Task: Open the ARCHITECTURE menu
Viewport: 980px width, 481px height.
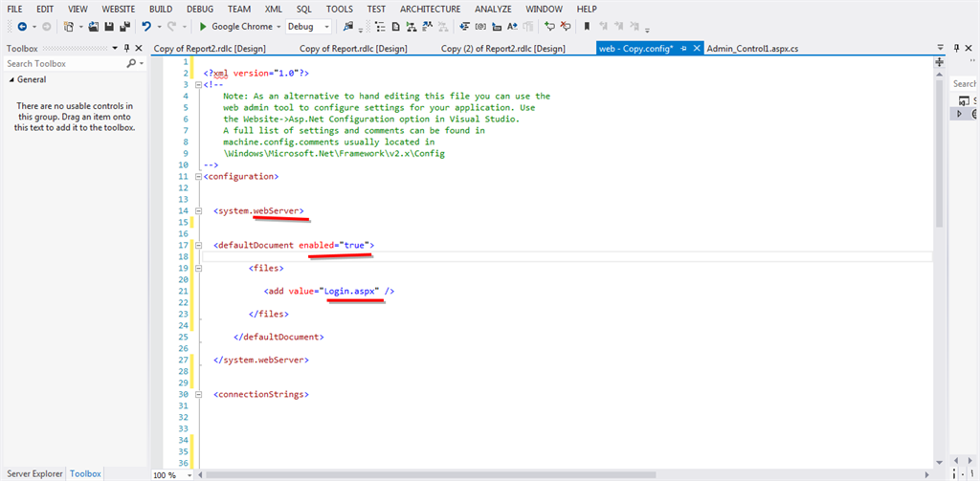Action: [430, 9]
